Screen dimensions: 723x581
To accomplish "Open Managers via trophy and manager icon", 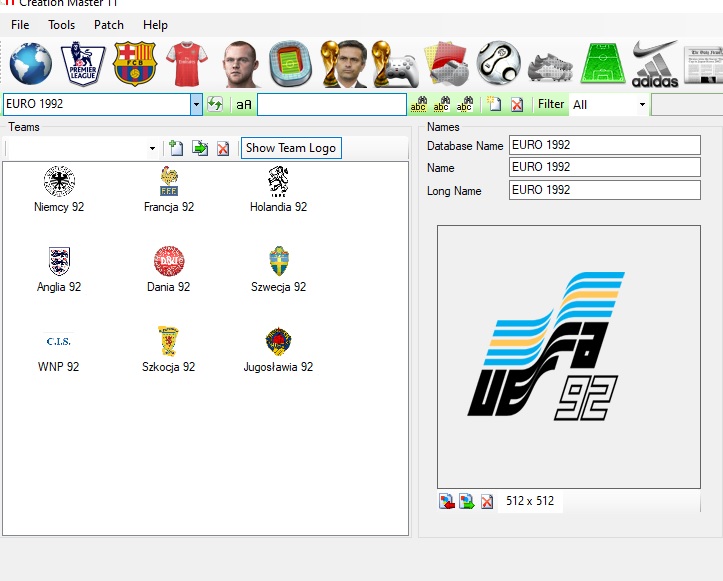I will (x=344, y=64).
